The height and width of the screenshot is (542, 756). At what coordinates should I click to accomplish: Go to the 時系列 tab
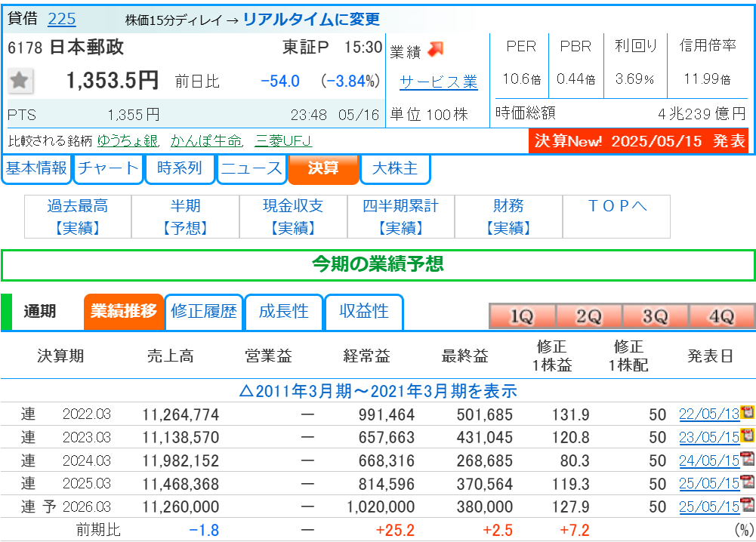(x=179, y=168)
